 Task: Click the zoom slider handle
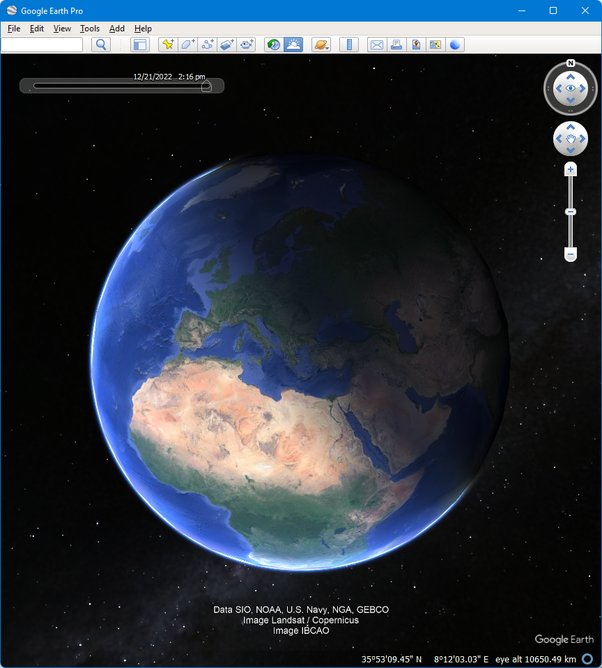pos(570,212)
